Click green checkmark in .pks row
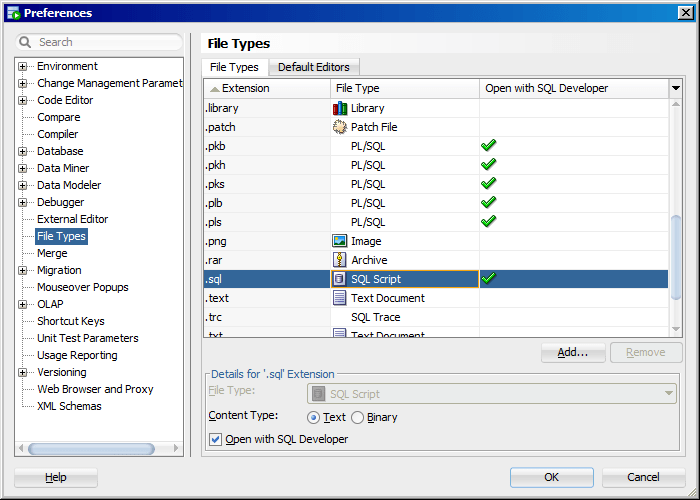700x500 pixels. pos(489,183)
